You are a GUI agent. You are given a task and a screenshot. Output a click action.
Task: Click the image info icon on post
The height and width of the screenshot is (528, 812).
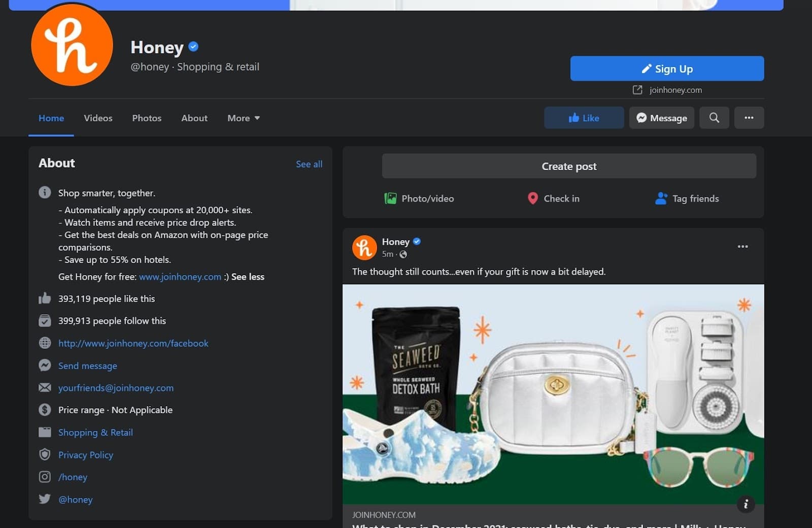[x=746, y=504]
